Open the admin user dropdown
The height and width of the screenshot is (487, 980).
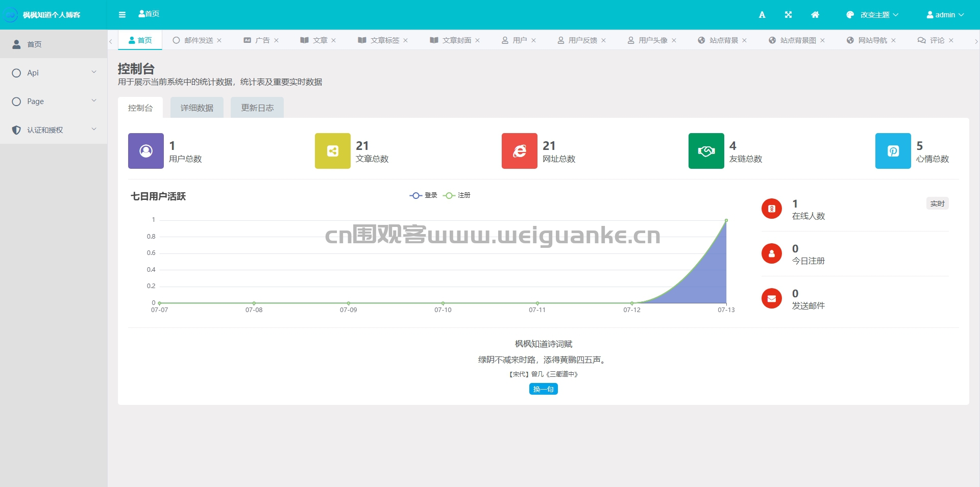(x=945, y=15)
